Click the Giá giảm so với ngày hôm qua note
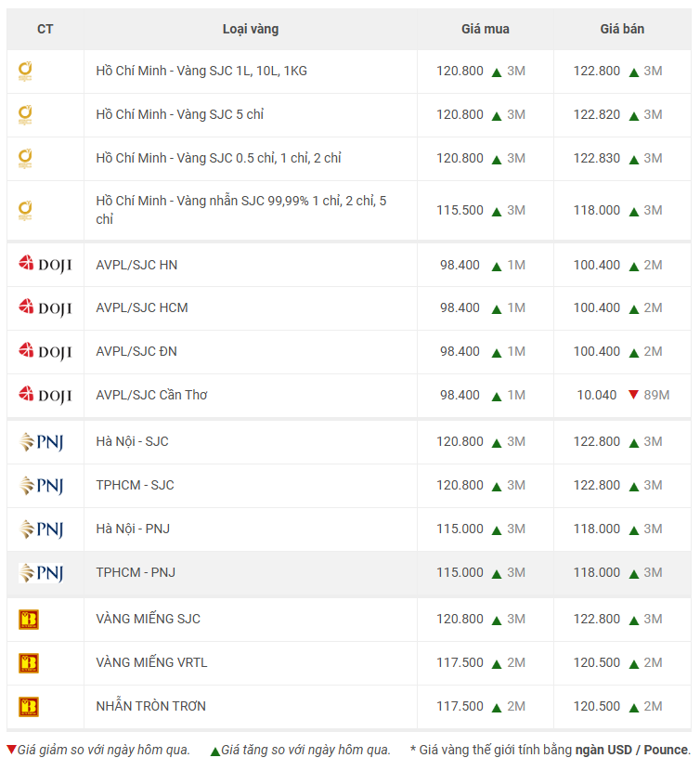The height and width of the screenshot is (771, 700). pyautogui.click(x=104, y=750)
